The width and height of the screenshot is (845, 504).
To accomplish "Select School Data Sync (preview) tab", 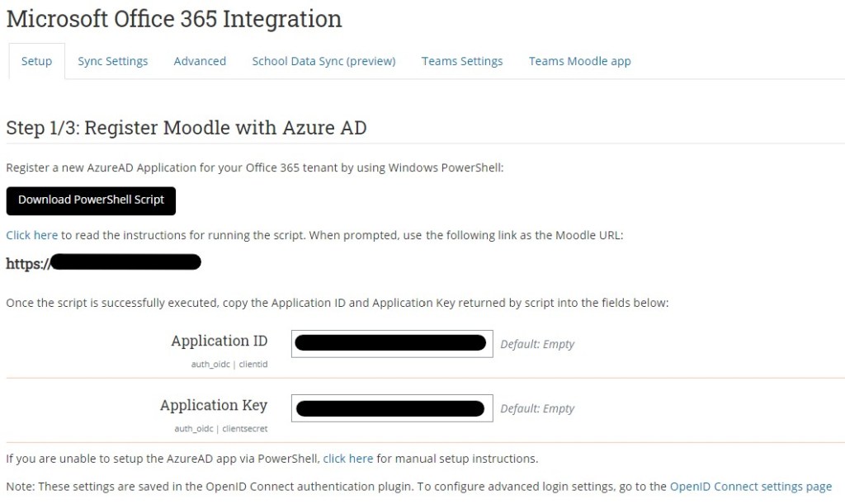I will [323, 61].
